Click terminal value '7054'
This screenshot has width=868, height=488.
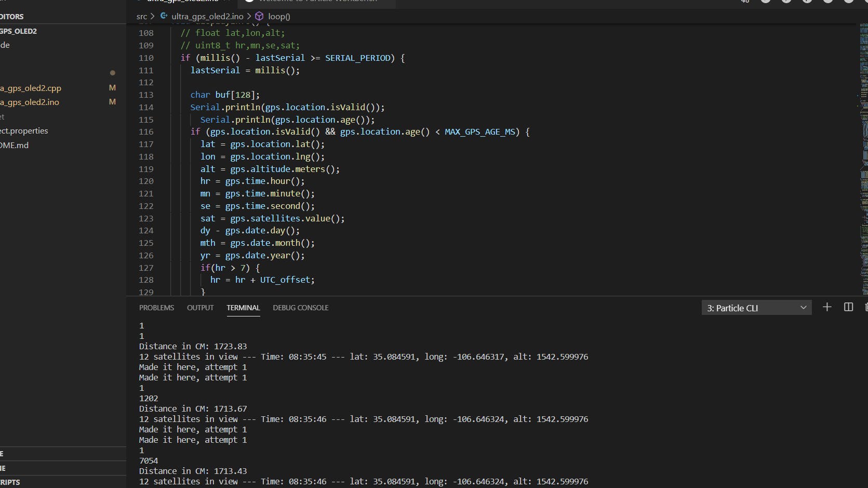pyautogui.click(x=149, y=460)
